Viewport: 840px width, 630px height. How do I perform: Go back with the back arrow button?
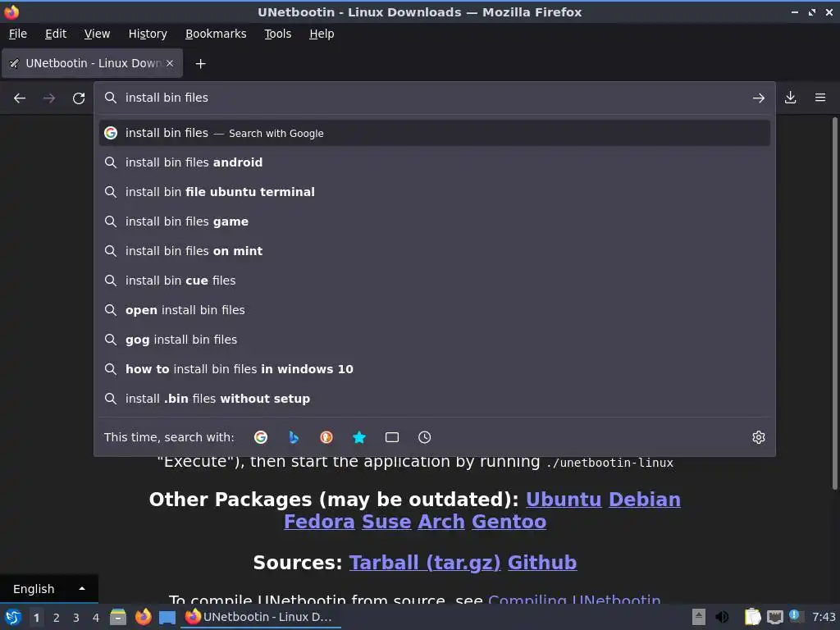(x=20, y=98)
